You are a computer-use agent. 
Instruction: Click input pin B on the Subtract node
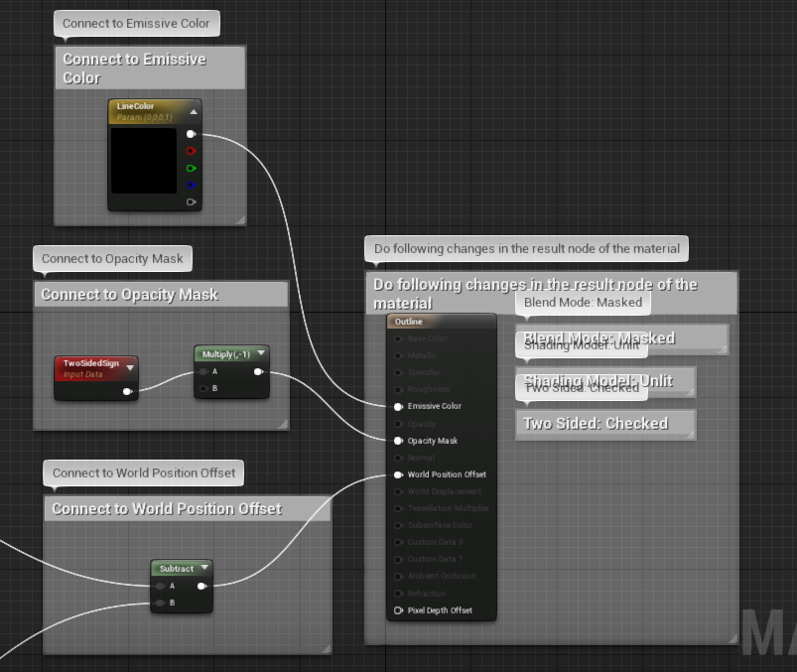[160, 603]
